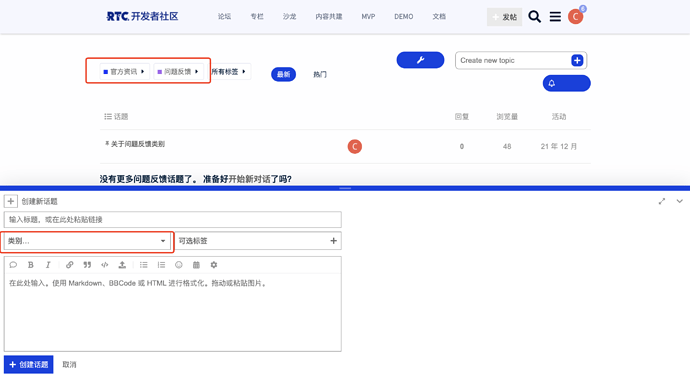
Task: Open the 类别 category selector in composer
Action: 87,241
